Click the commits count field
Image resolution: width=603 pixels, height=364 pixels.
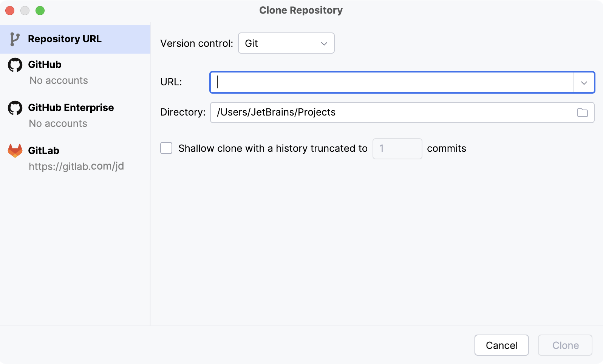pos(397,148)
